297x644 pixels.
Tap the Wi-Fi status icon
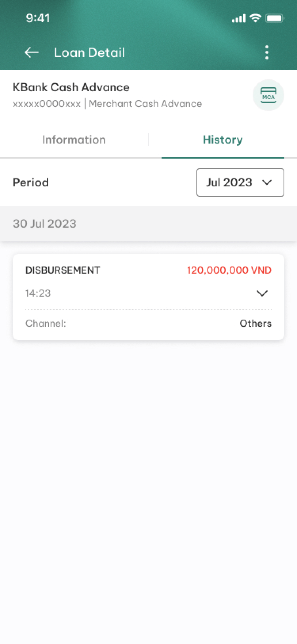256,18
